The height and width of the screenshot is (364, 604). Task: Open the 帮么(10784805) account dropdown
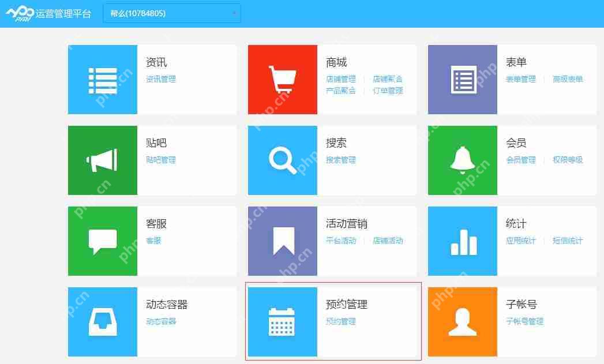[170, 13]
